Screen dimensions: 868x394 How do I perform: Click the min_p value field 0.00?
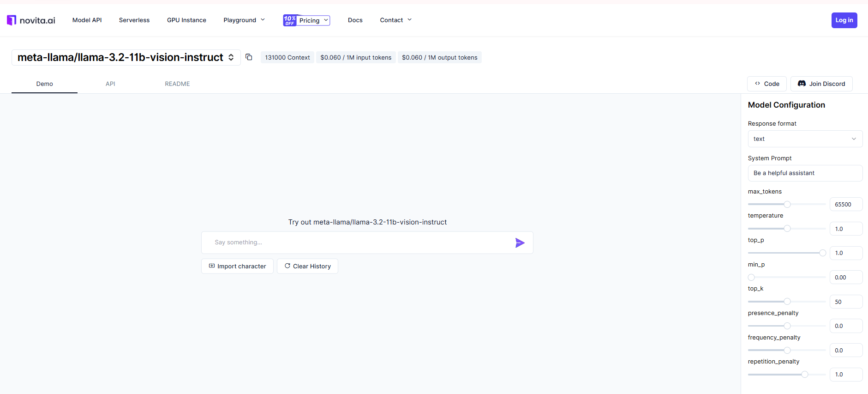(x=846, y=278)
